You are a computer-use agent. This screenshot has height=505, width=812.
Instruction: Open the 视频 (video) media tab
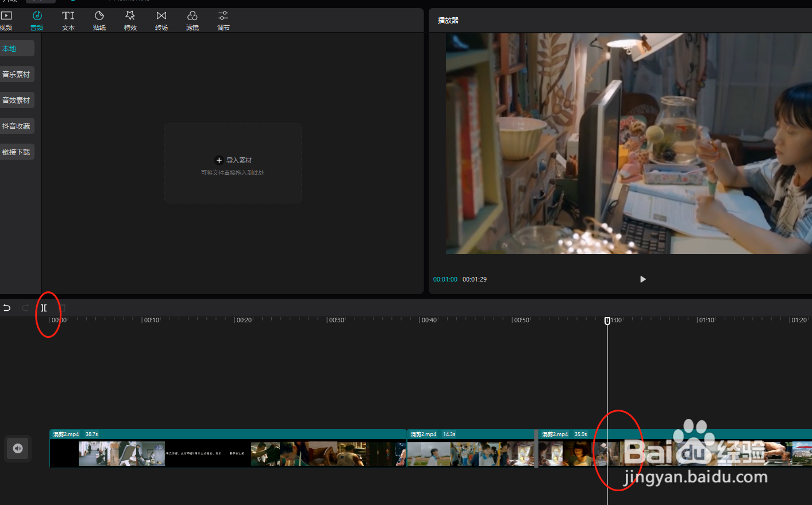[6, 21]
